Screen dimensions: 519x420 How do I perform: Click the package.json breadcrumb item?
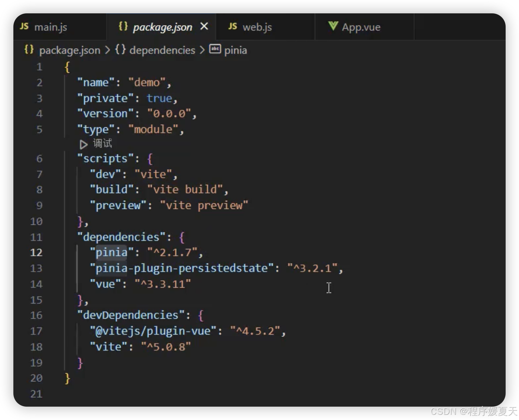coord(70,50)
